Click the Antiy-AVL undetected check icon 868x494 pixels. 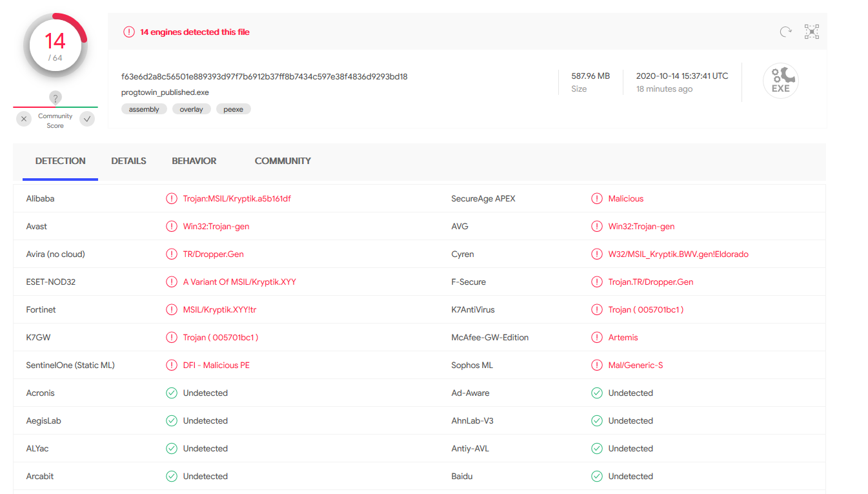click(597, 449)
